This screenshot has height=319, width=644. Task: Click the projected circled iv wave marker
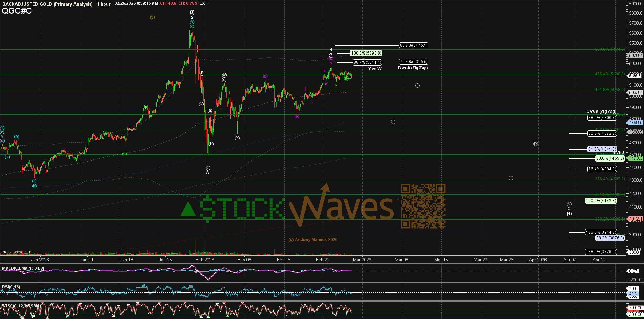536,144
